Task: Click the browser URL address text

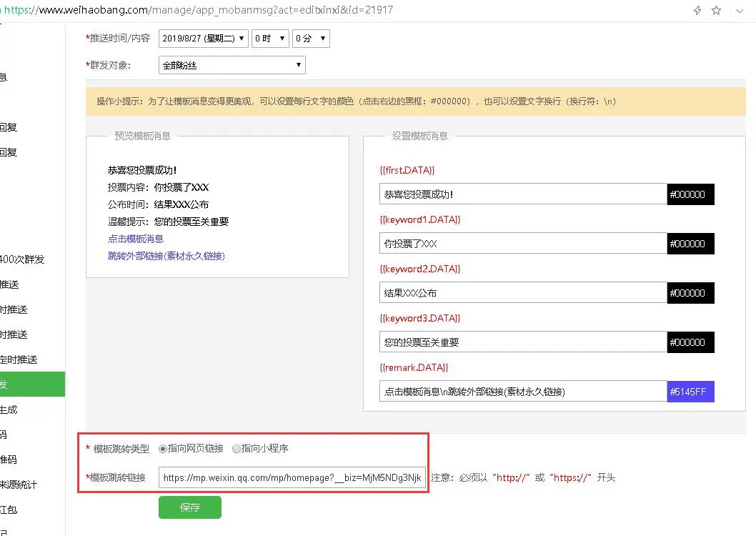Action: 199,10
